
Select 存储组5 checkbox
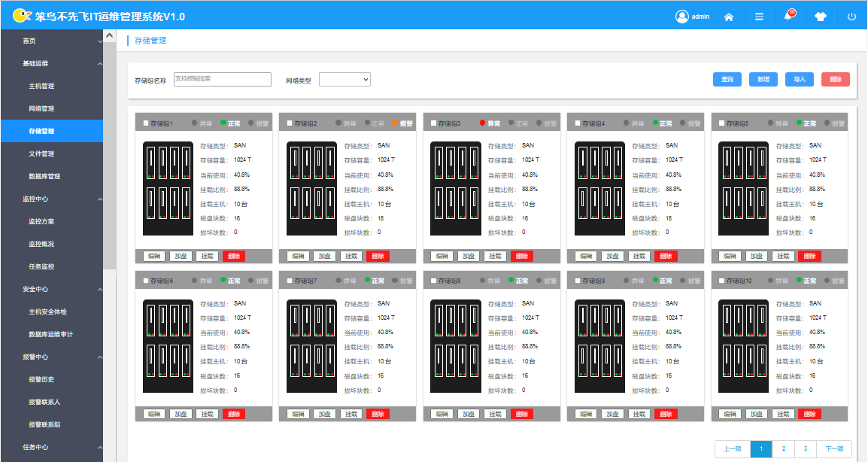[x=721, y=123]
